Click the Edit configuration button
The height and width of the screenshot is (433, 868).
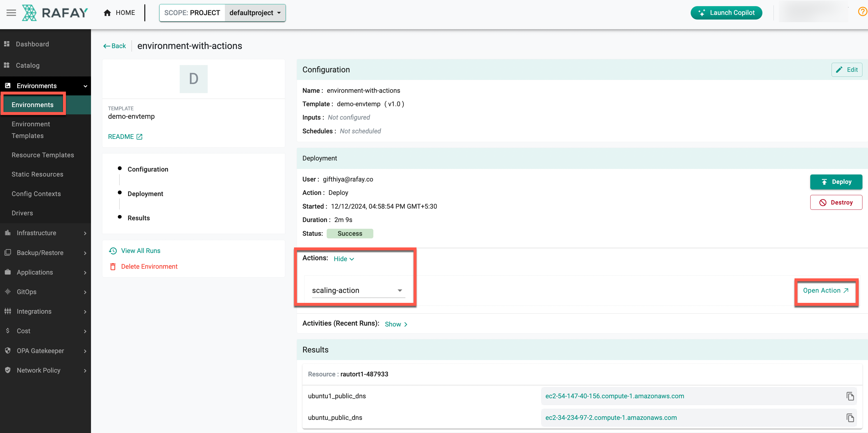coord(846,70)
